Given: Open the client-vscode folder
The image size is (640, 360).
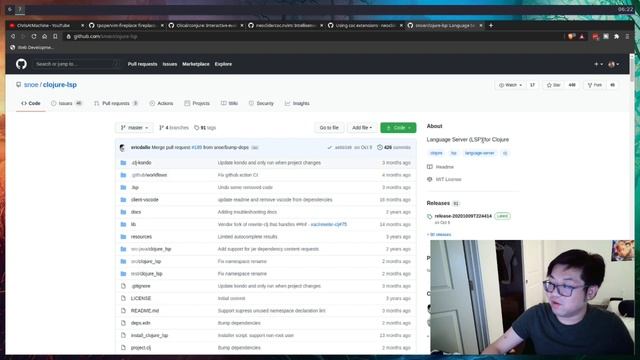Looking at the screenshot, I should click(x=144, y=200).
